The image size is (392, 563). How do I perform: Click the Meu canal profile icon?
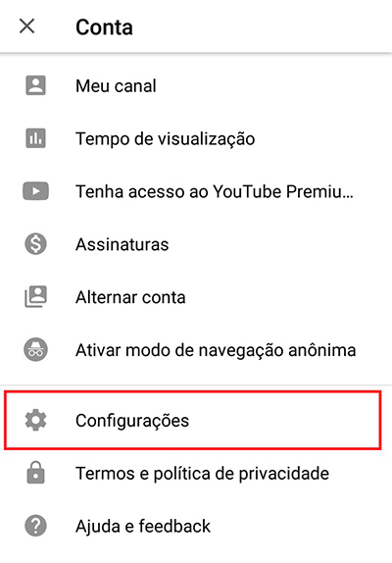coord(35,85)
